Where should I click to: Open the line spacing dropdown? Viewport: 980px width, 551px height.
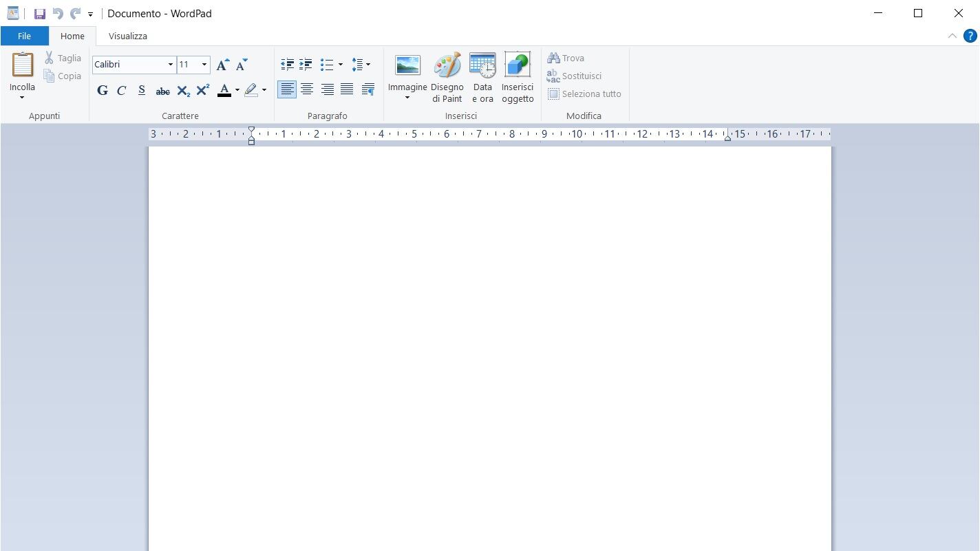click(x=361, y=65)
